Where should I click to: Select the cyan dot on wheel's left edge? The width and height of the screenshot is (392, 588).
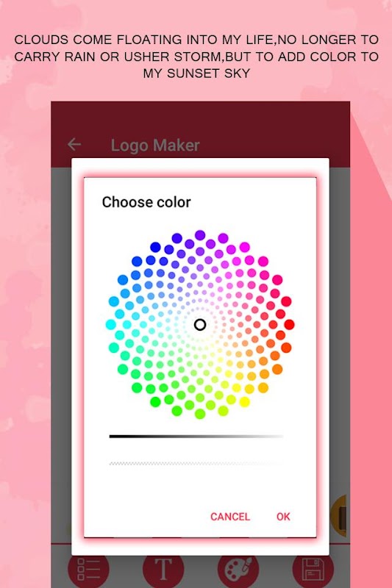tap(110, 325)
